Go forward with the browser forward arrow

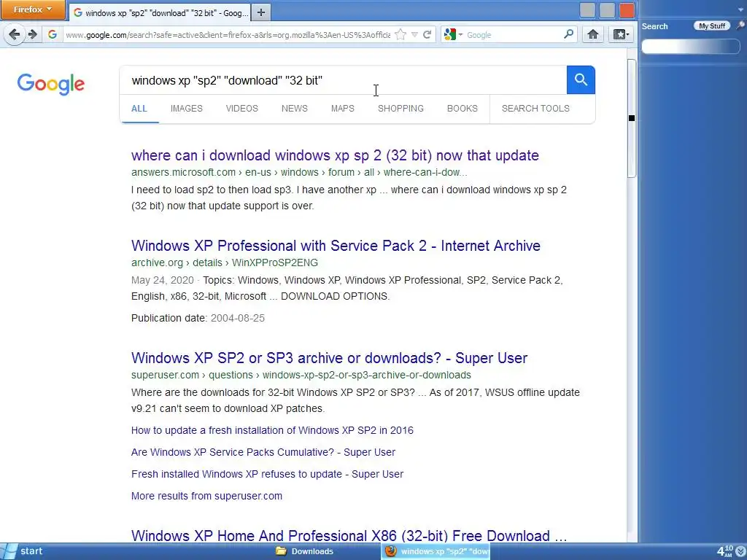pyautogui.click(x=32, y=34)
